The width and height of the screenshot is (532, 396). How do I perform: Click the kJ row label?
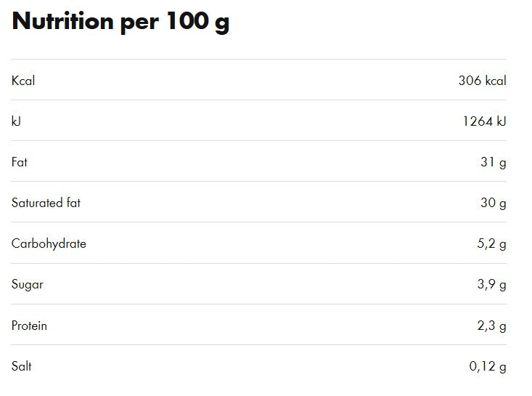16,121
